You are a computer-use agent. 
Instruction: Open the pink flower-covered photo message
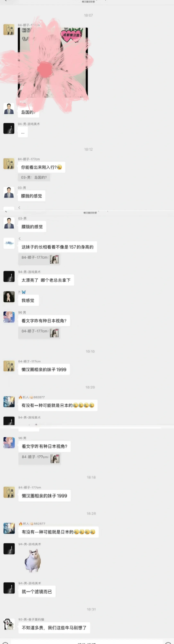[x=53, y=63]
